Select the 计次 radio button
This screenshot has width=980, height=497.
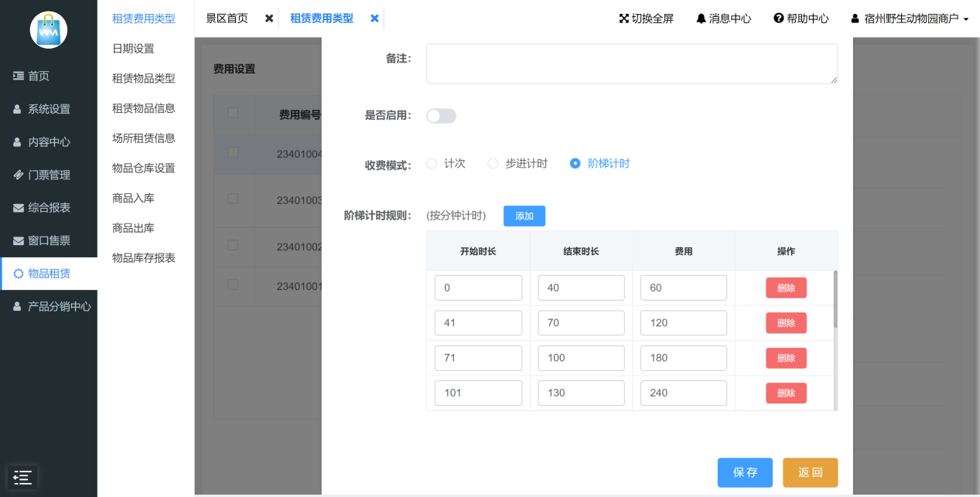coord(432,164)
